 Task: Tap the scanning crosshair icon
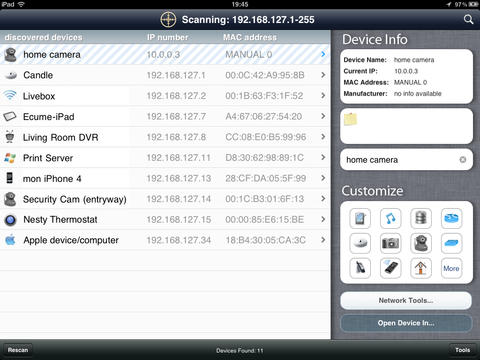(x=168, y=19)
